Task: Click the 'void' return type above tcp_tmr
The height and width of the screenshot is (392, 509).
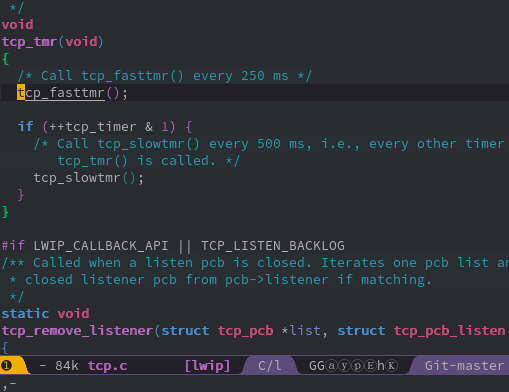Action: [17, 25]
